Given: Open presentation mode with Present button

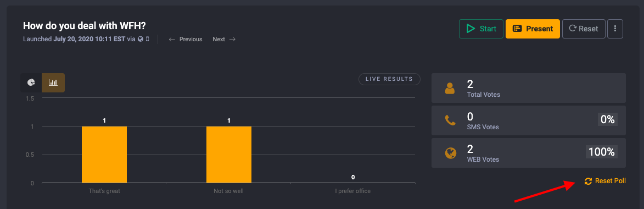Looking at the screenshot, I should (533, 29).
